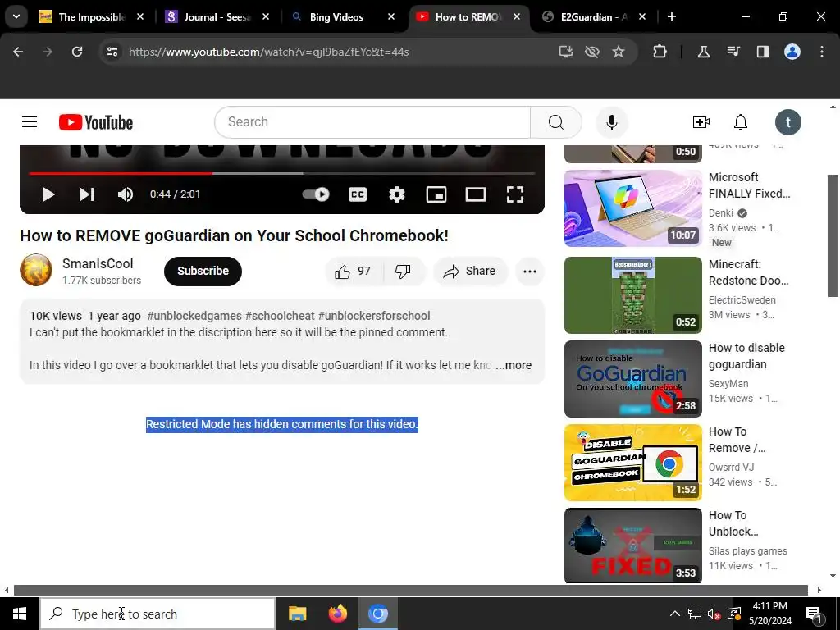Screen dimensions: 840x630
Task: Click in the YouTube search field
Action: (372, 122)
